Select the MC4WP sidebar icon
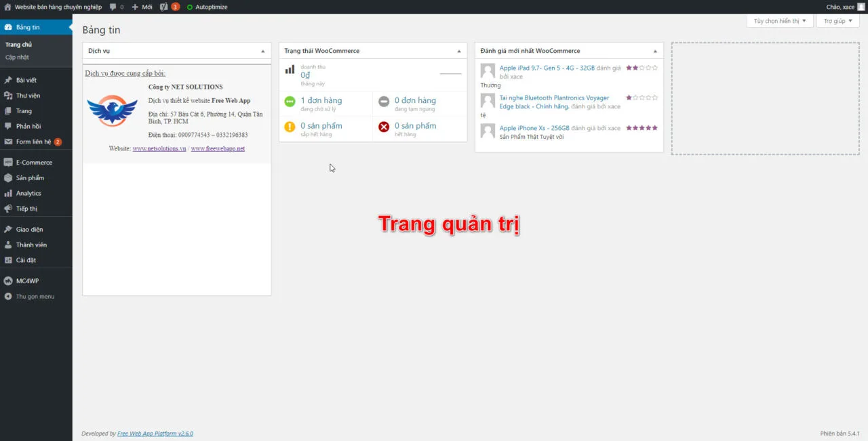 [8, 281]
